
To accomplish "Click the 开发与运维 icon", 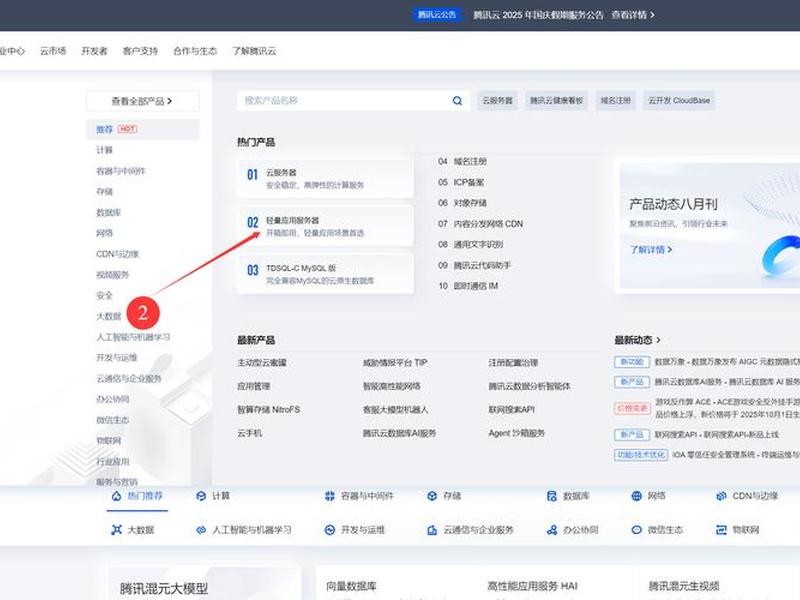I will click(330, 530).
